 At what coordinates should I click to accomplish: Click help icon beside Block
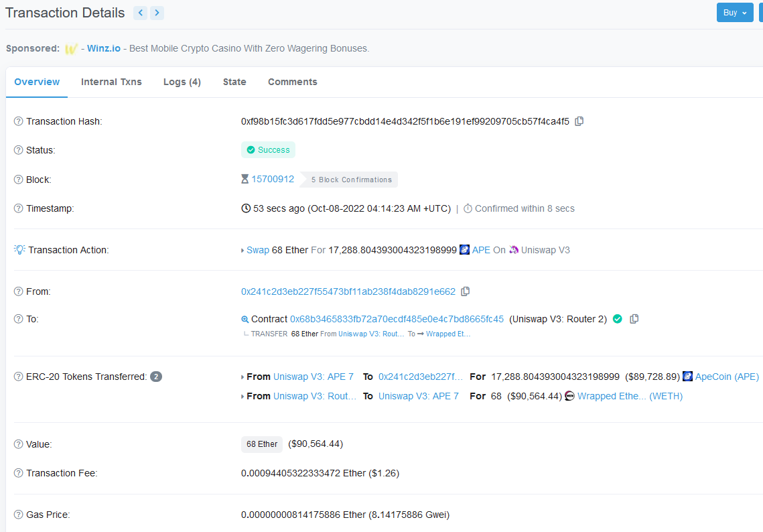[19, 180]
